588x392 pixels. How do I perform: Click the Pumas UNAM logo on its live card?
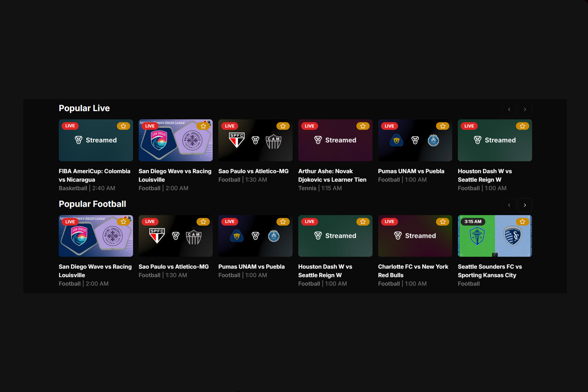click(396, 140)
